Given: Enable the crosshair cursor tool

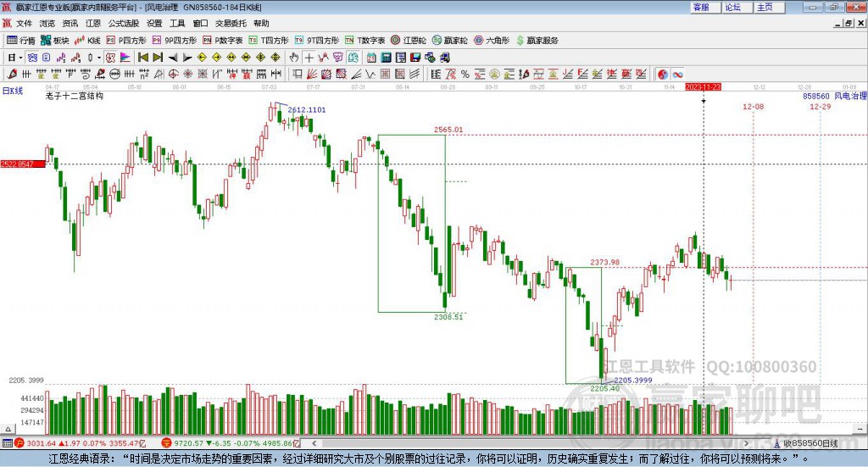Looking at the screenshot, I should (x=309, y=58).
